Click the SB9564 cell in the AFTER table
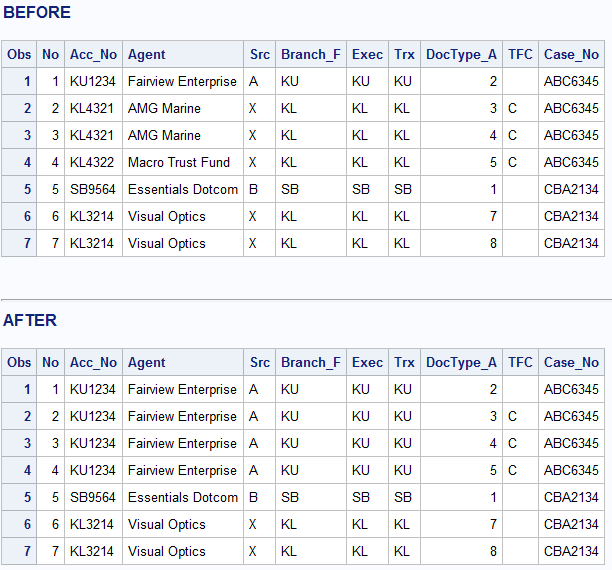Viewport: 612px width, 570px height. pyautogui.click(x=93, y=497)
